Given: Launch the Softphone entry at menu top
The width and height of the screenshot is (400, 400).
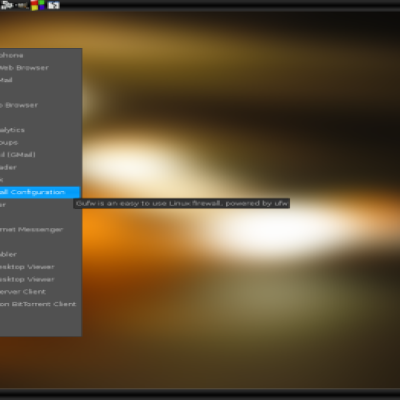Looking at the screenshot, I should (40, 55).
